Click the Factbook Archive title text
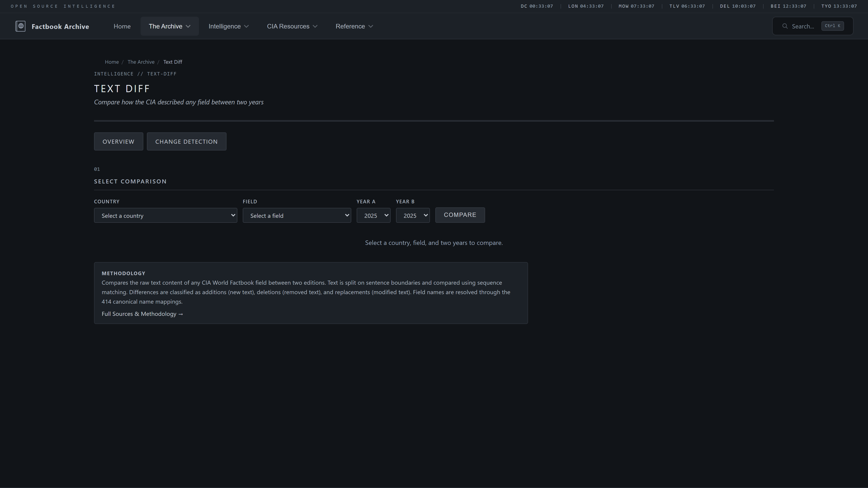The height and width of the screenshot is (488, 868). coord(60,27)
